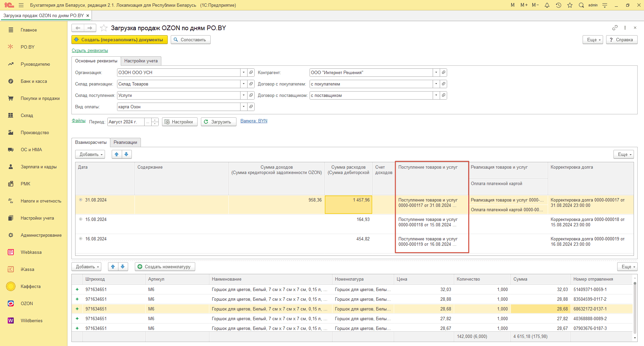Expand the 31.08.2024 row
The width and height of the screenshot is (644, 346).
coord(80,200)
